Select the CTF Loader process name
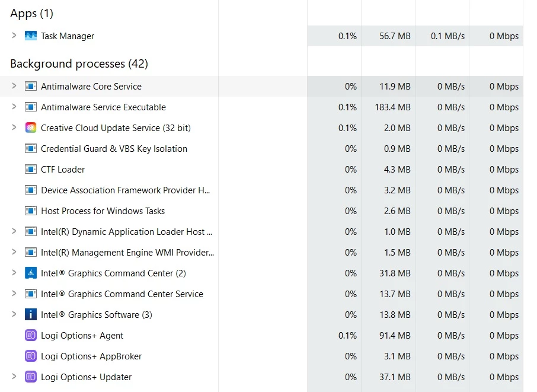This screenshot has width=537, height=392. pos(63,170)
